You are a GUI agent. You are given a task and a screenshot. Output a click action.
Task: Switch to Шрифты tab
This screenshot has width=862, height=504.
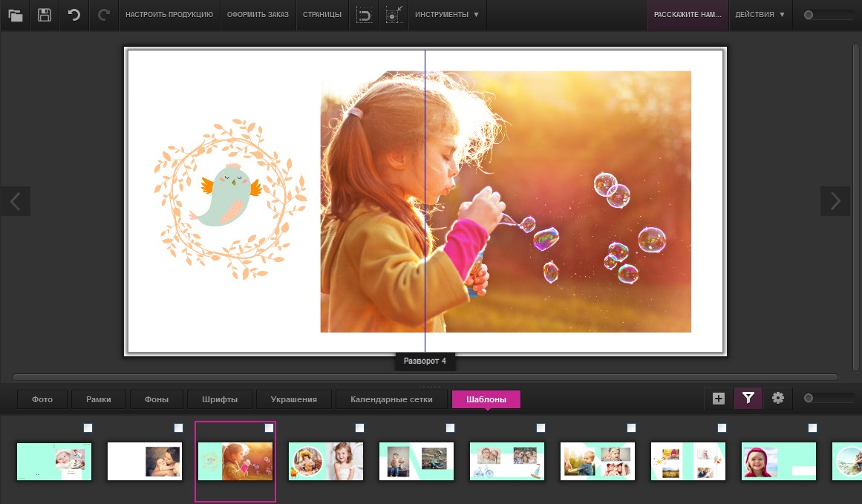220,399
